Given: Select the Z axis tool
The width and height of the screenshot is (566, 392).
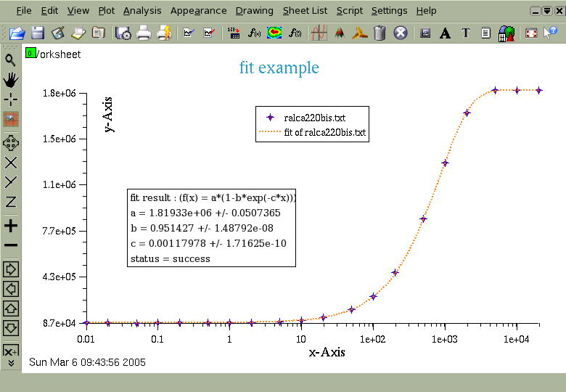Looking at the screenshot, I should coord(10,202).
